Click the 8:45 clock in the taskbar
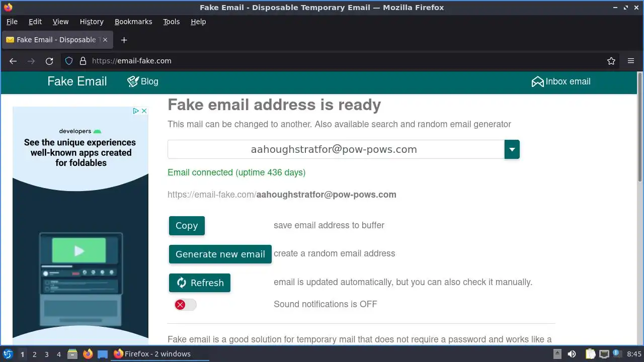This screenshot has height=362, width=644. pos(634,354)
